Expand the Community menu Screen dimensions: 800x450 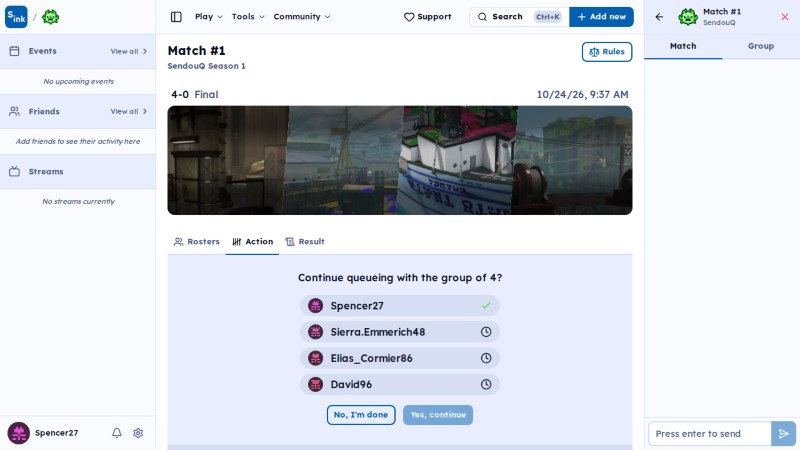[302, 17]
